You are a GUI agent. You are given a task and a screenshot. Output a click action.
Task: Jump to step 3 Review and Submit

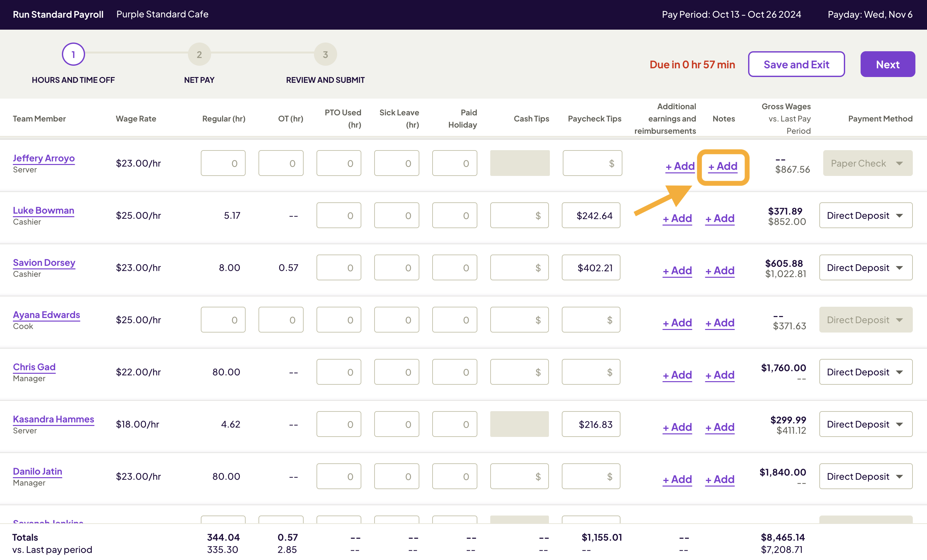(x=325, y=54)
